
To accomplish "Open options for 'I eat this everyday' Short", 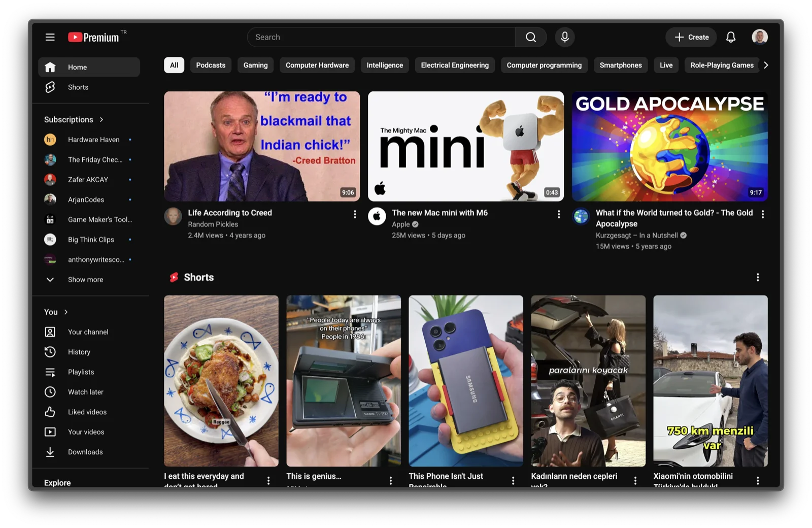I will pos(268,480).
